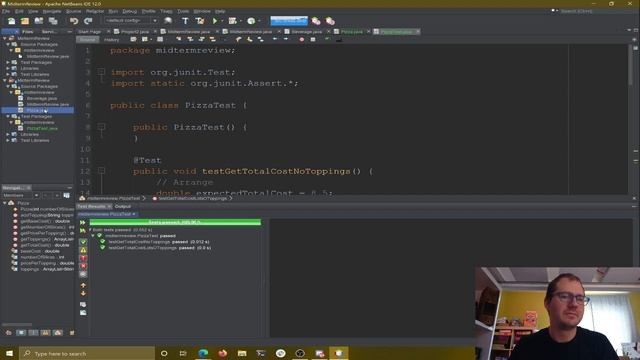Click the green tests passed progress bar

175,222
